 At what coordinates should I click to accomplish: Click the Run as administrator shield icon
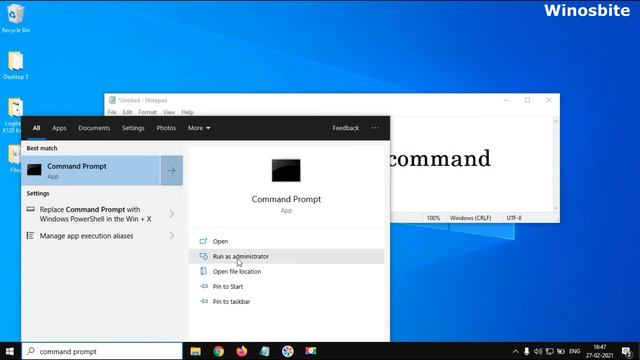(203, 256)
